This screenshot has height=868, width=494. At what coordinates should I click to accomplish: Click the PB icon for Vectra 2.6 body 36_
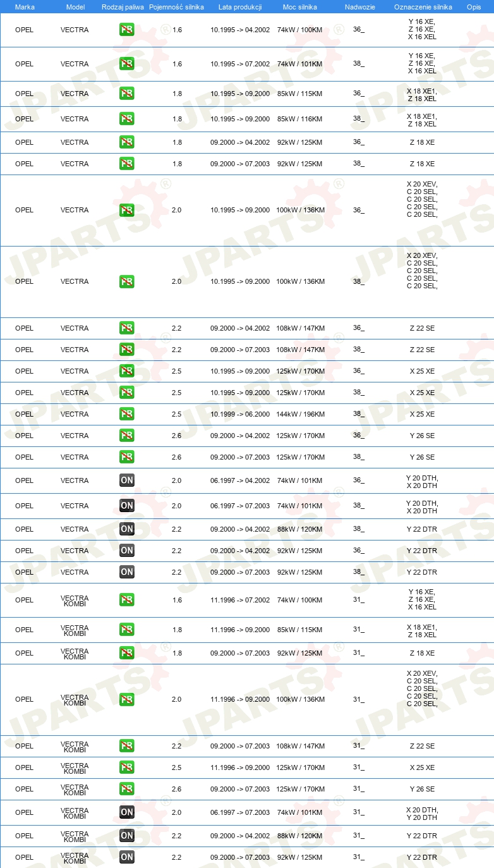(x=127, y=435)
